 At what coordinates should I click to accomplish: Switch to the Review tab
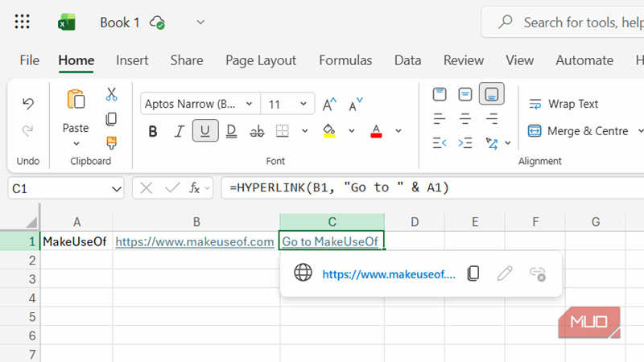click(464, 60)
